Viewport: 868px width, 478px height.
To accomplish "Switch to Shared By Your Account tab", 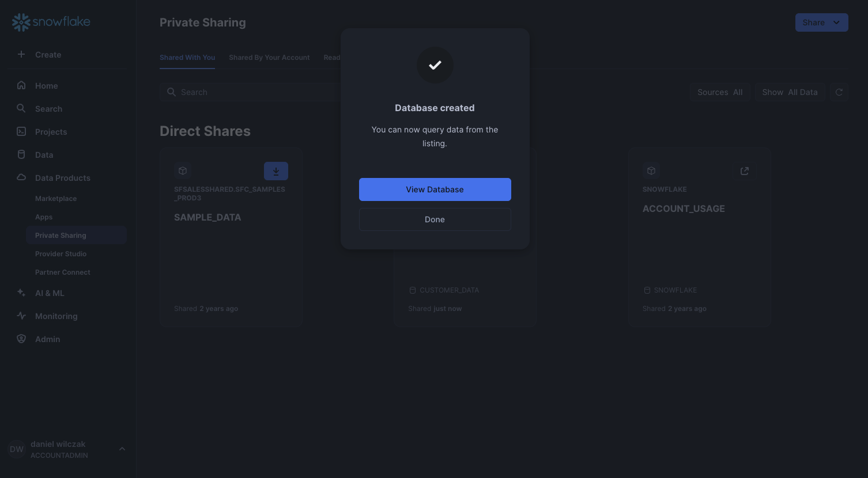I will [269, 58].
